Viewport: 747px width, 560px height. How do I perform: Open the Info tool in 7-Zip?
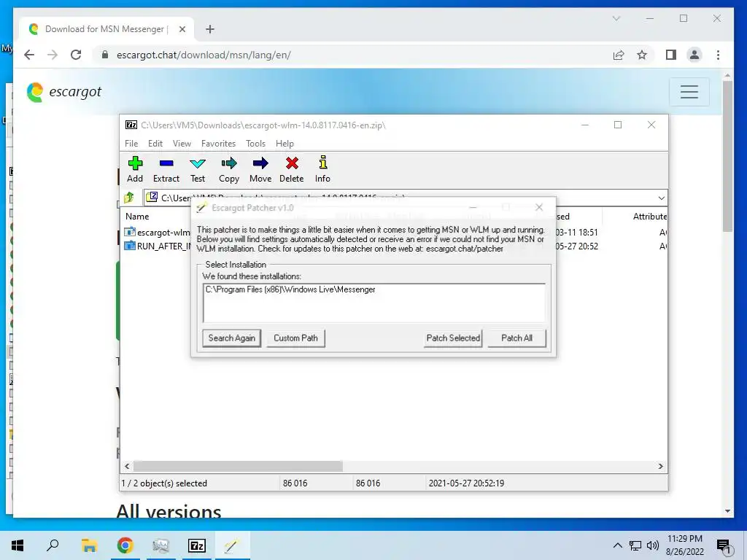click(322, 169)
